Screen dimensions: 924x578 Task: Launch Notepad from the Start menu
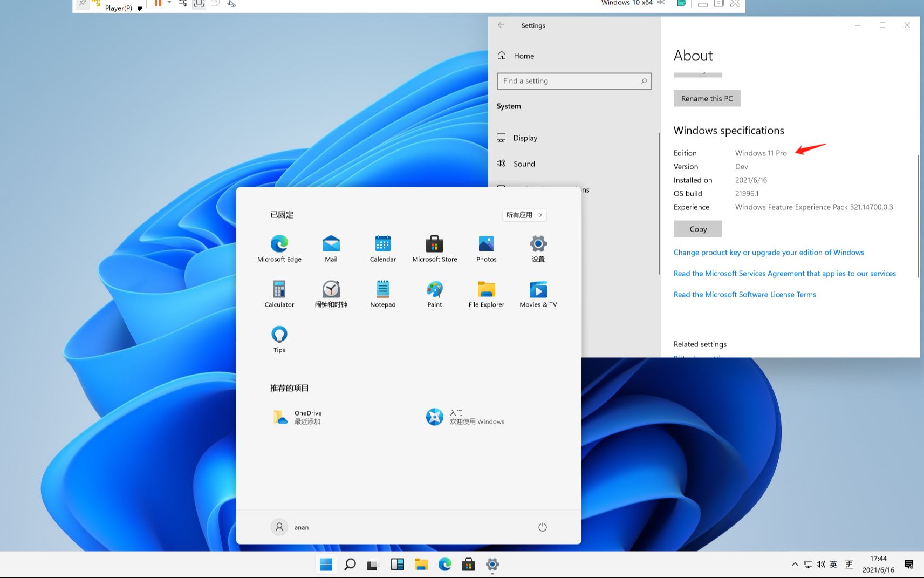pyautogui.click(x=382, y=293)
